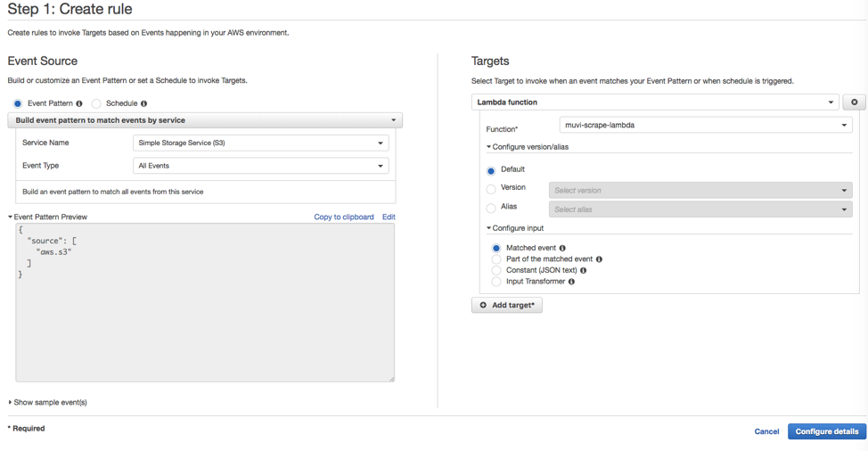Click info icon next to Event Pattern
Viewport: 868px width, 451px height.
(x=79, y=103)
